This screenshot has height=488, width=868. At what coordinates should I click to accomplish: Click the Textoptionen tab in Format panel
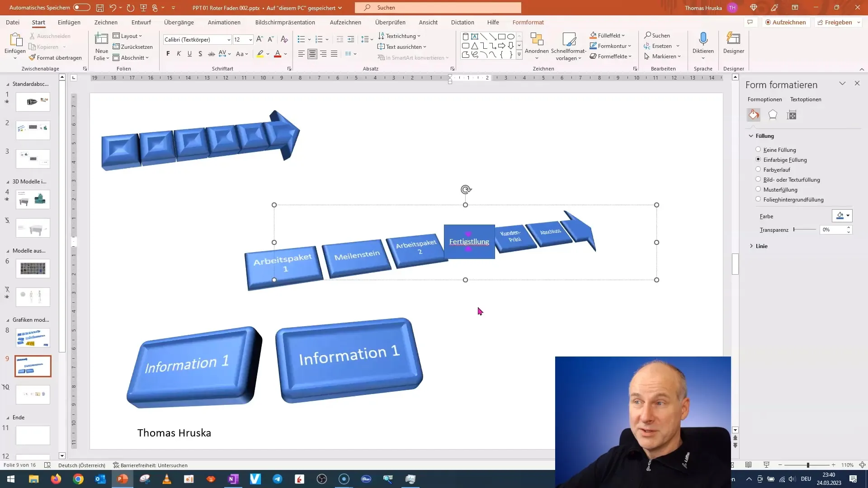pyautogui.click(x=806, y=99)
